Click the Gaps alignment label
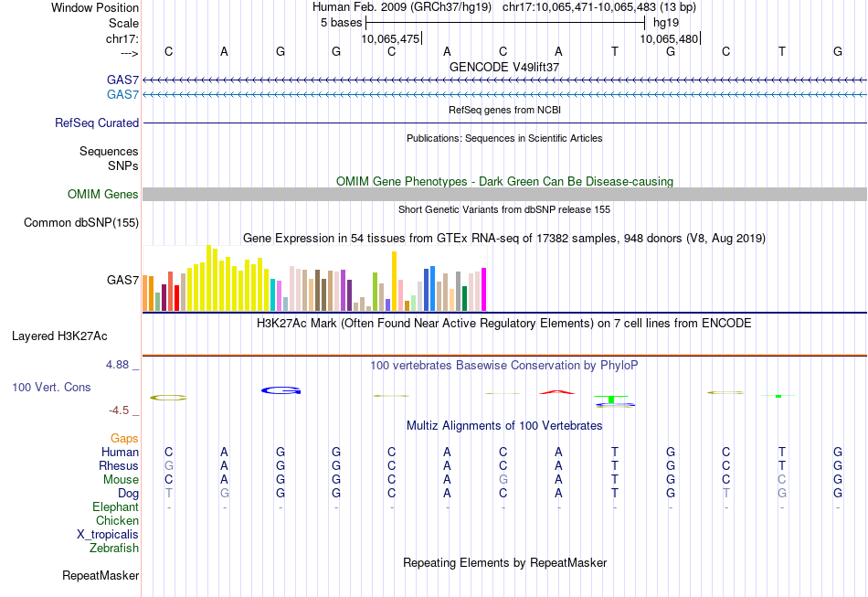The width and height of the screenshot is (868, 597). [124, 438]
